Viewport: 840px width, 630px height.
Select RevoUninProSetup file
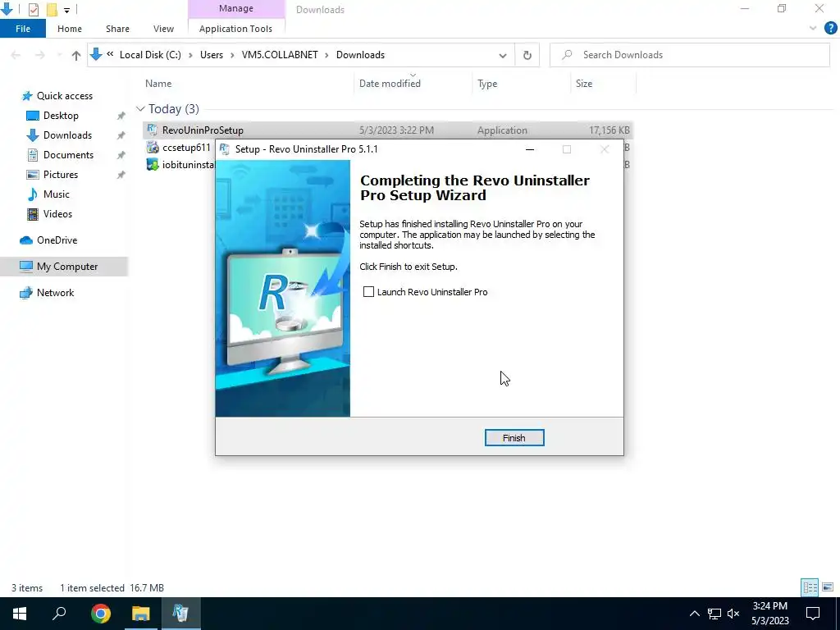[x=388, y=130]
